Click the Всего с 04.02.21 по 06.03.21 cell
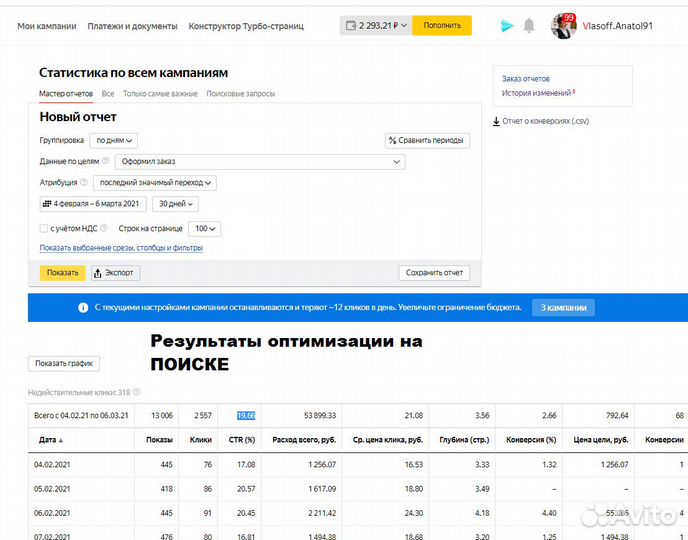This screenshot has height=540, width=688. [x=81, y=415]
